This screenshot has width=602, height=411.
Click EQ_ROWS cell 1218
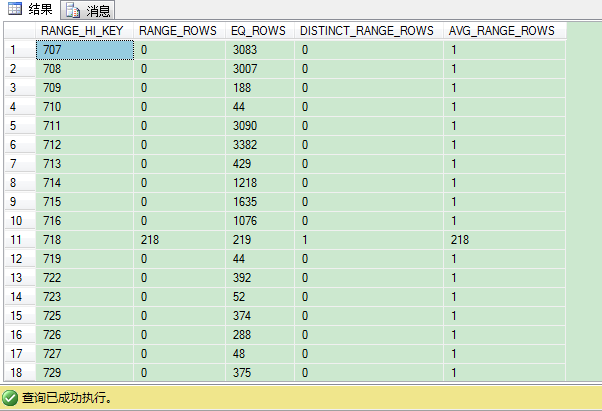point(260,183)
